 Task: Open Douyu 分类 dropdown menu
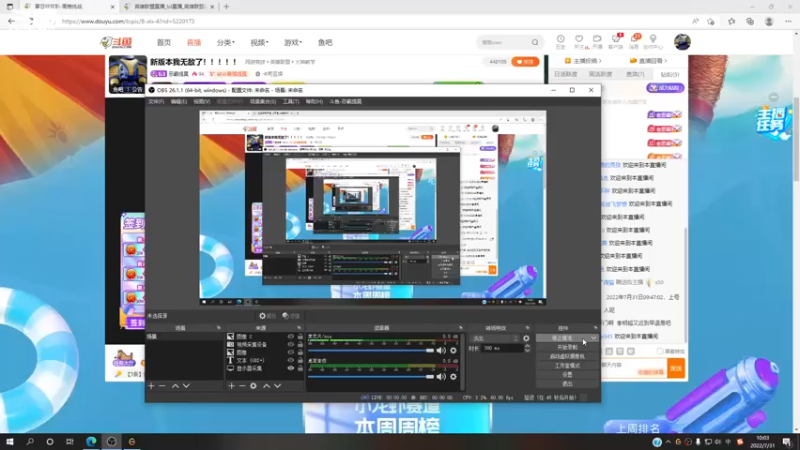pyautogui.click(x=226, y=42)
